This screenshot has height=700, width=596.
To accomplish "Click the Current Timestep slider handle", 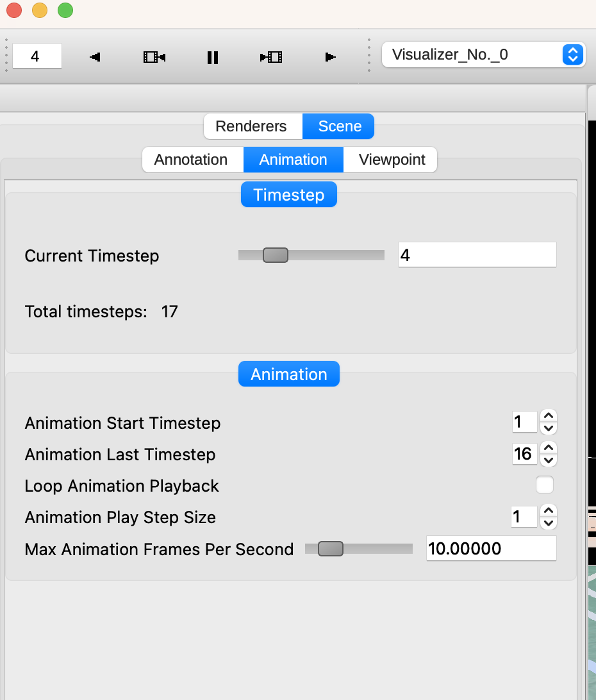I will (276, 255).
